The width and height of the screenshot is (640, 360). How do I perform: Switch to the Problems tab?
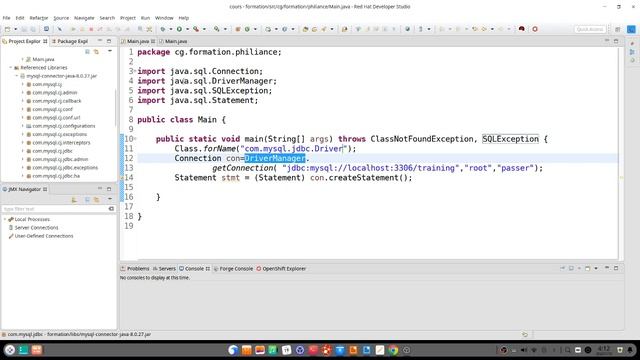135,269
